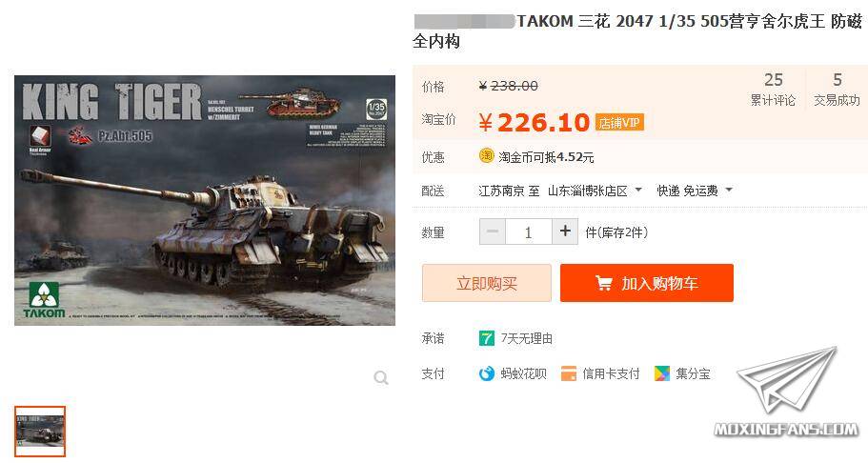Click the magnifier zoom icon under product image

click(381, 377)
